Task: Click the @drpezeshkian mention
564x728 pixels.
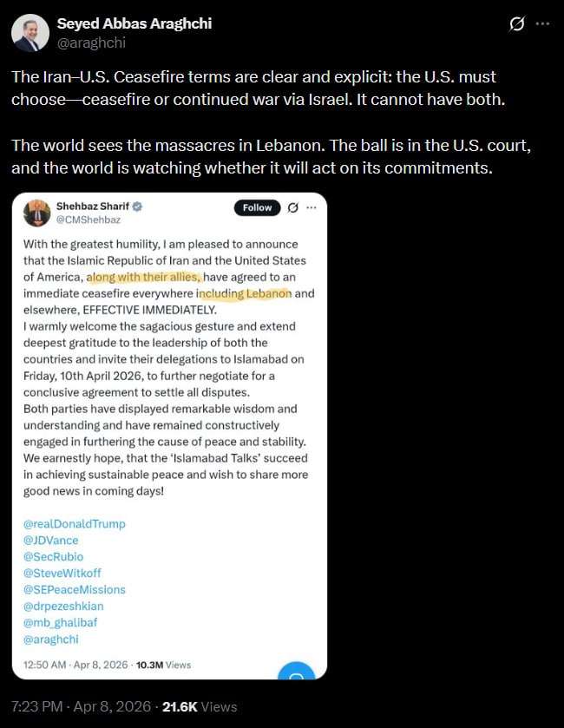Action: (64, 606)
